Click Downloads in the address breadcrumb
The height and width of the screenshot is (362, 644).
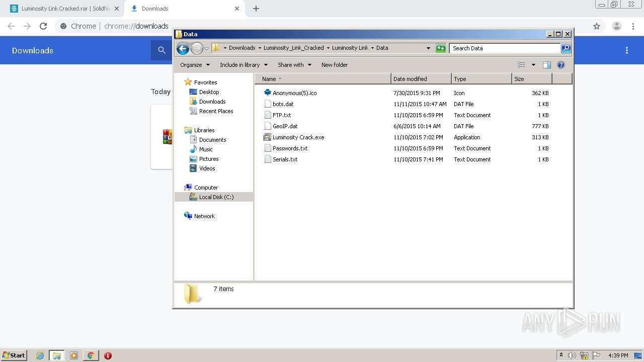pos(242,48)
